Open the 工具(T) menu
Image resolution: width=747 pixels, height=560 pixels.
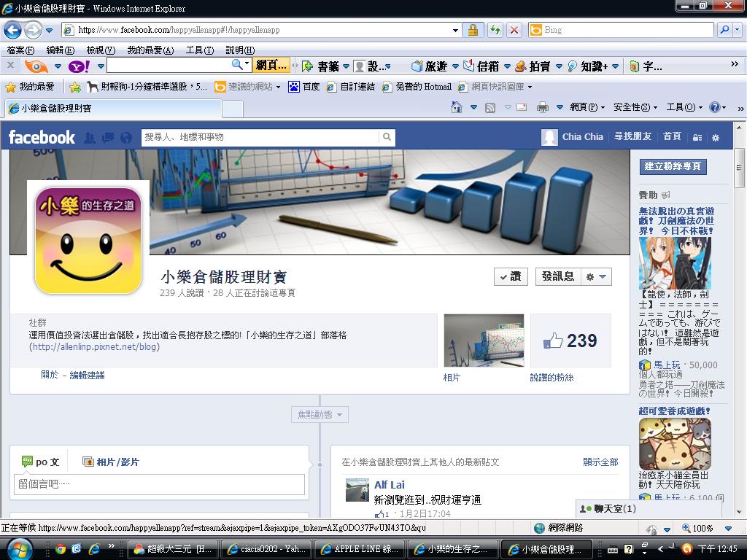[x=200, y=50]
